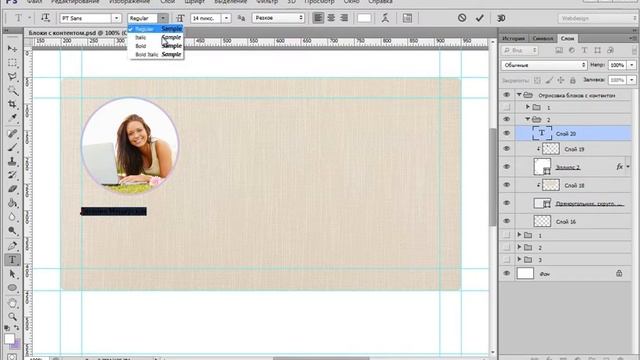Select the Move tool
640x360 pixels.
point(12,49)
